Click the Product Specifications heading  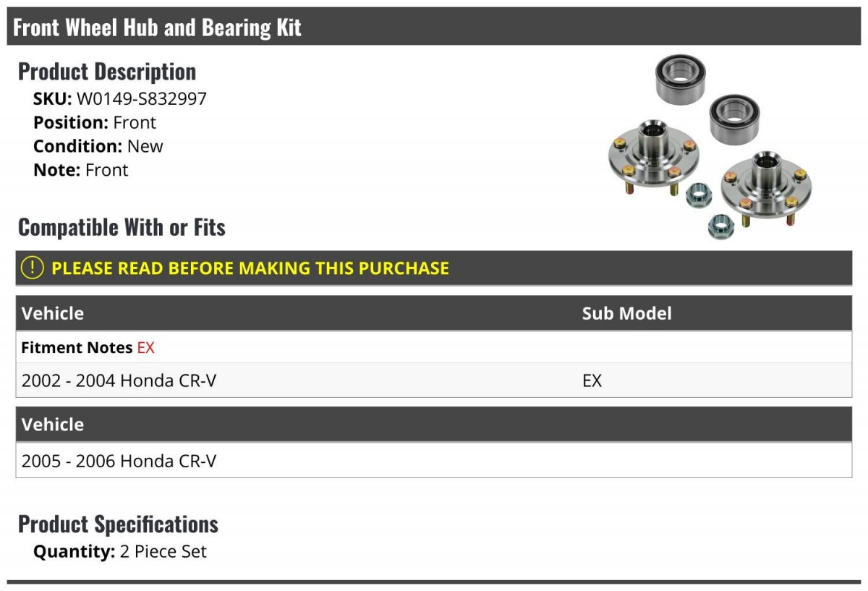(118, 524)
